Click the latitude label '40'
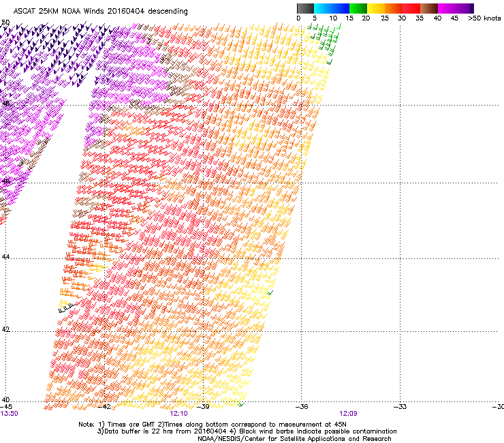This screenshot has width=504, height=443. pyautogui.click(x=5, y=400)
